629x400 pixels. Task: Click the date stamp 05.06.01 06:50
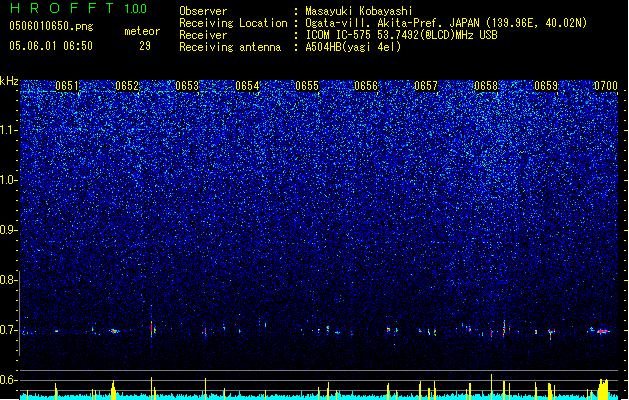point(51,46)
